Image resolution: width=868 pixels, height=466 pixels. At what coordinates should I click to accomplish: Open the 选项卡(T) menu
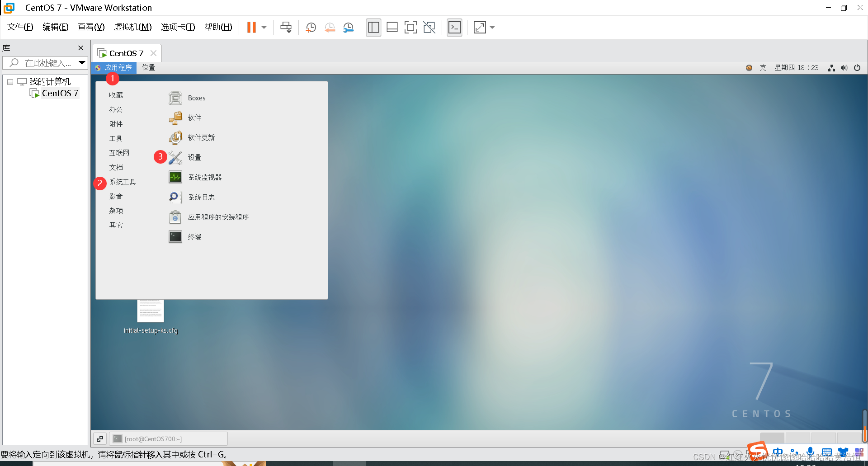click(x=178, y=27)
